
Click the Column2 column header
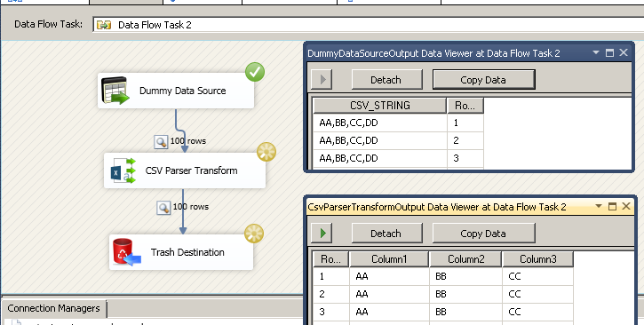[x=465, y=259]
